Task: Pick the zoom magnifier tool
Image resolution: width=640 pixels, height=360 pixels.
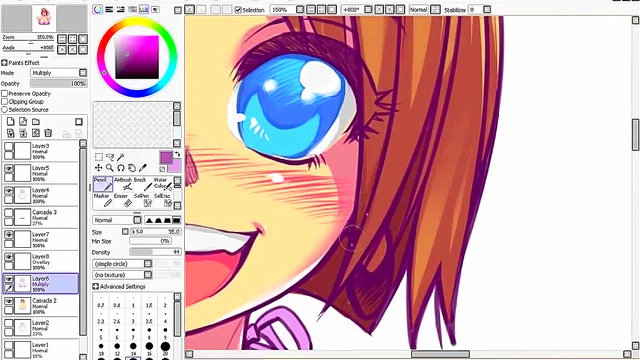Action: coord(110,168)
